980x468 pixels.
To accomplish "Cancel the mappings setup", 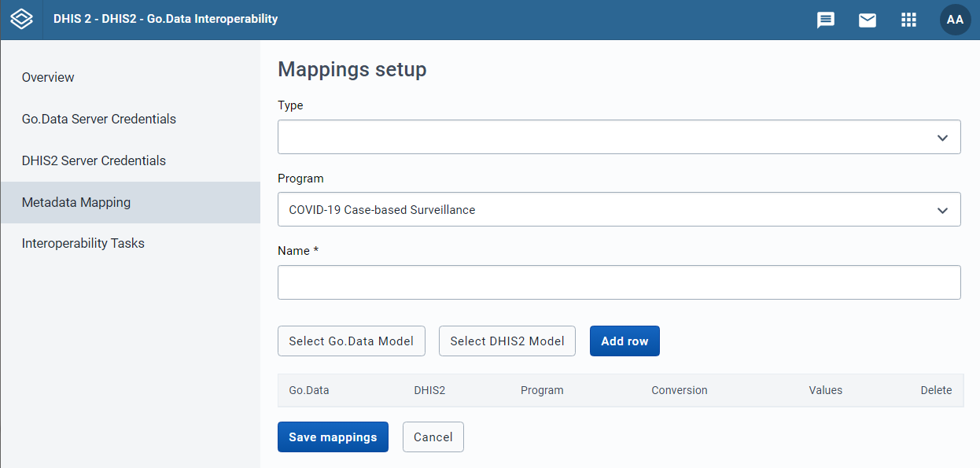I will tap(433, 437).
